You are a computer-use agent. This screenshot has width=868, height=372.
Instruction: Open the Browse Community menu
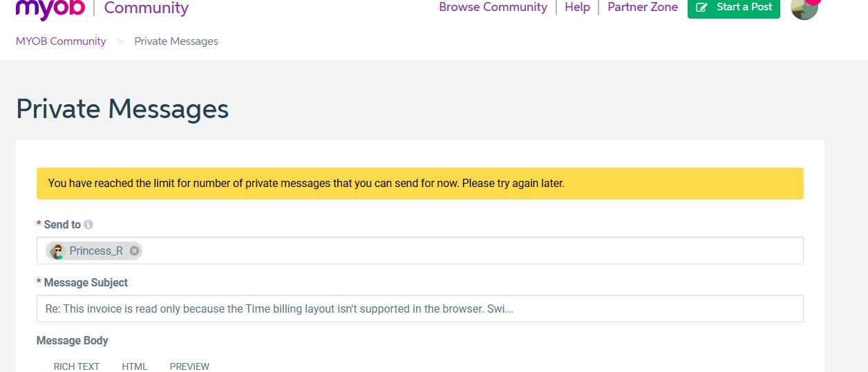tap(493, 8)
